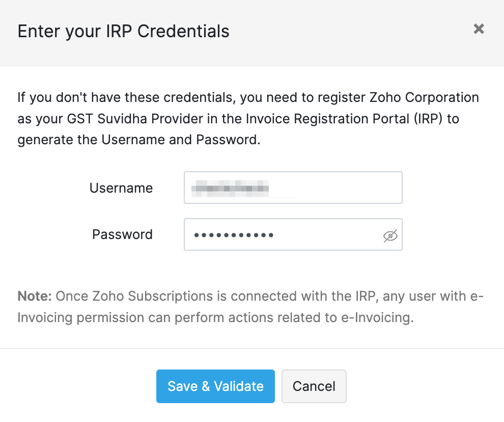Click Save & Validate button
Screen dimensions: 504x422
(x=215, y=386)
